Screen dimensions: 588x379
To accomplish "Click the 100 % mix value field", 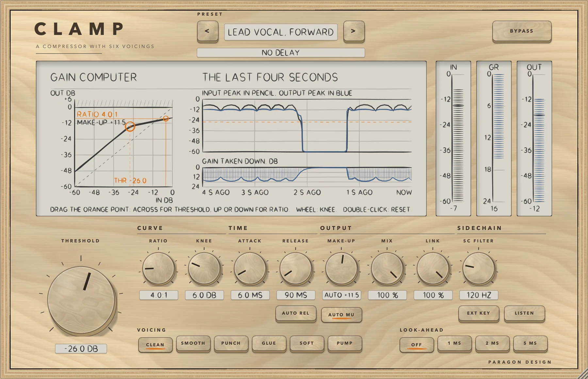I will point(387,295).
